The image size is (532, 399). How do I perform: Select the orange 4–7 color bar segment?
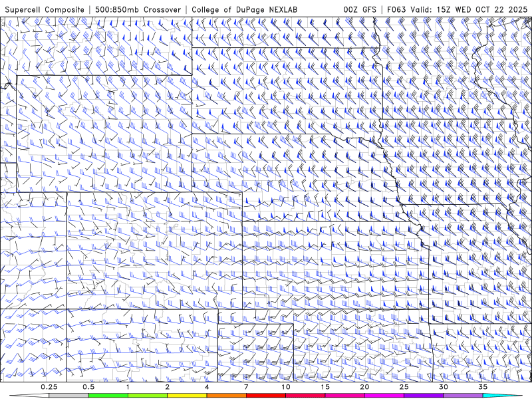(226, 396)
